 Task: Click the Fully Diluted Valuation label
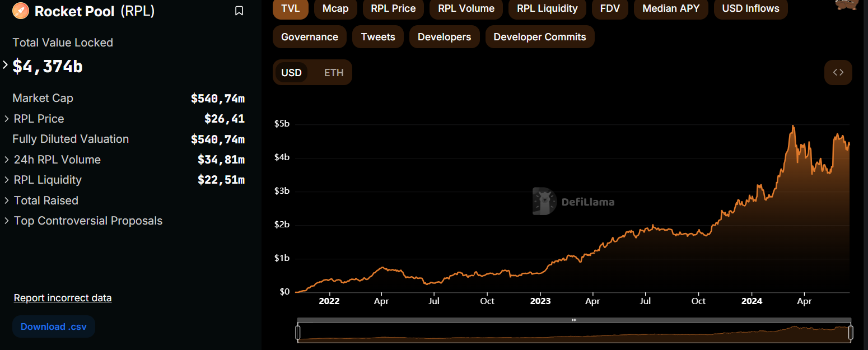(71, 139)
